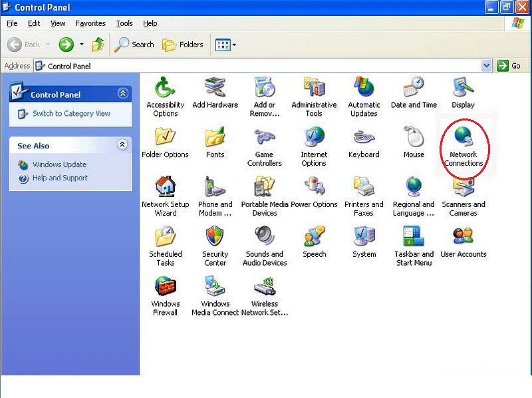Open Automatic Updates icon
532x398 pixels.
pyautogui.click(x=364, y=88)
